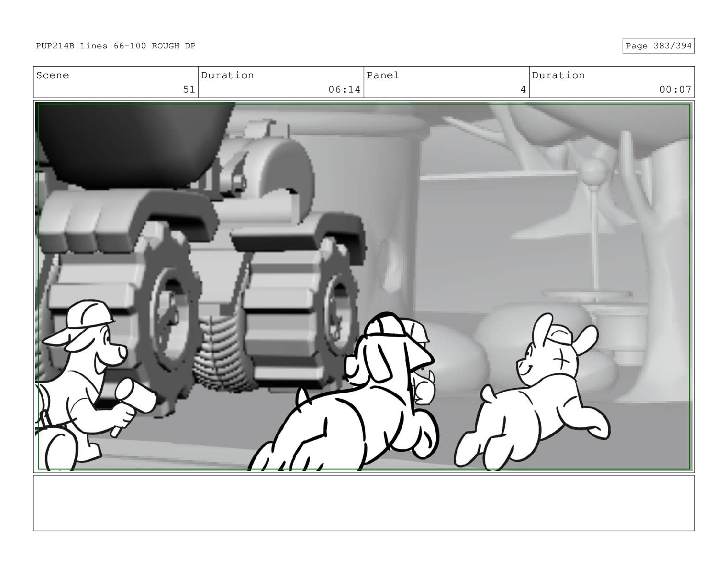Click the scene duration value '06:14'

344,89
